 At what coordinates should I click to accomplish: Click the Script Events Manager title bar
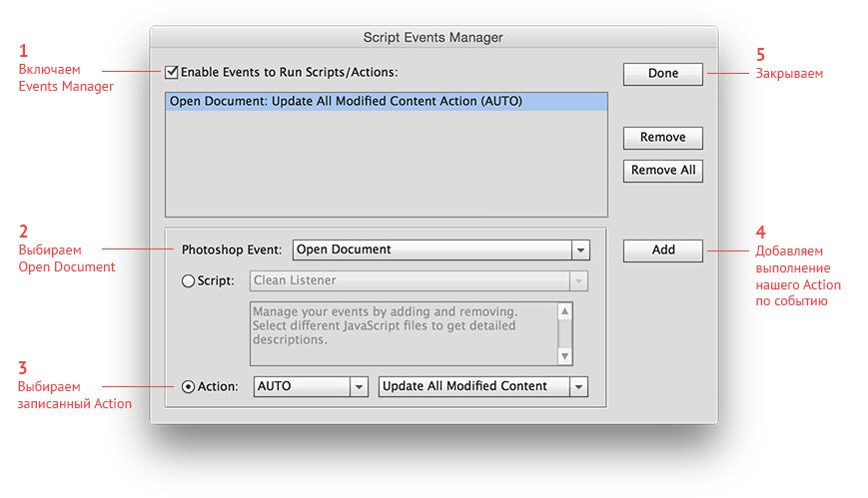click(433, 38)
